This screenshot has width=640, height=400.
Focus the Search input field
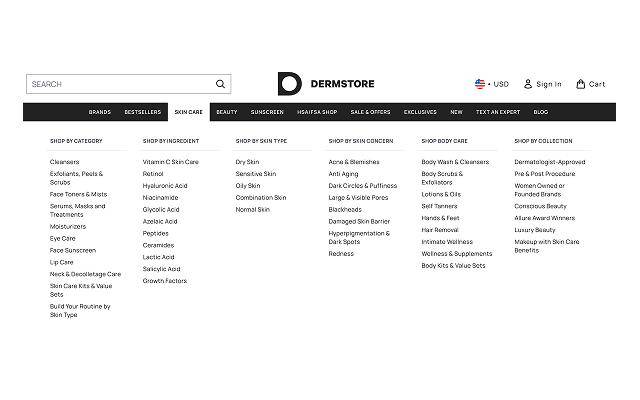click(x=129, y=84)
